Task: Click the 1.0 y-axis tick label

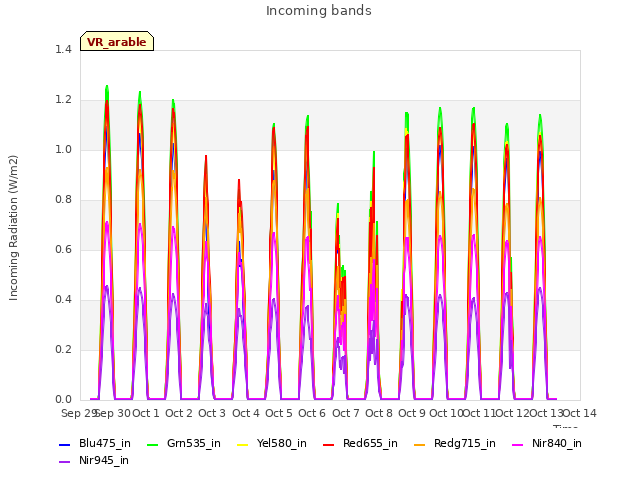Action: pyautogui.click(x=63, y=149)
